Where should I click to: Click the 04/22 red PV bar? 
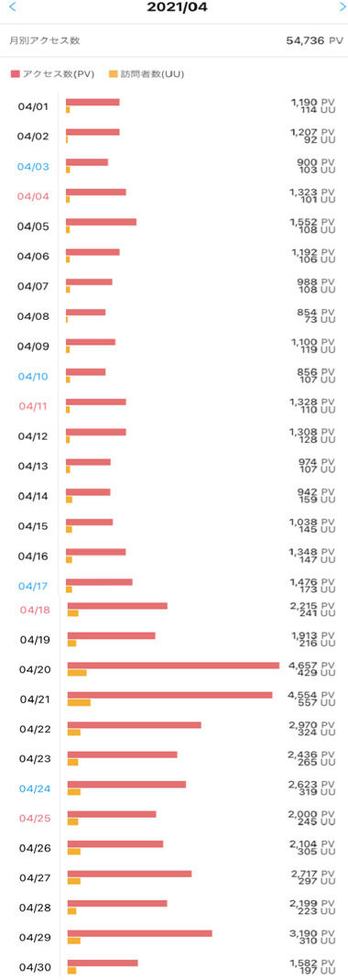tap(135, 724)
